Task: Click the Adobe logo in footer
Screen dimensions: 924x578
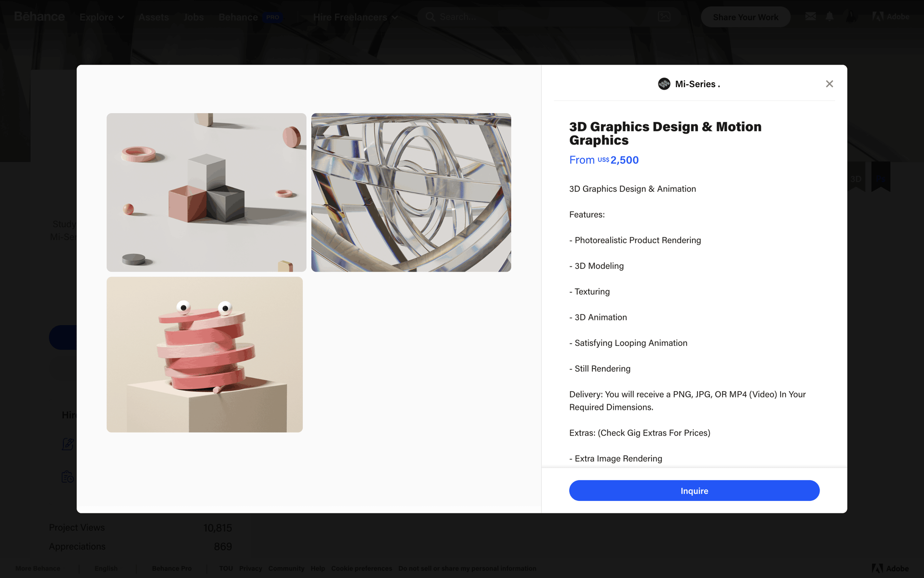Action: click(x=890, y=568)
